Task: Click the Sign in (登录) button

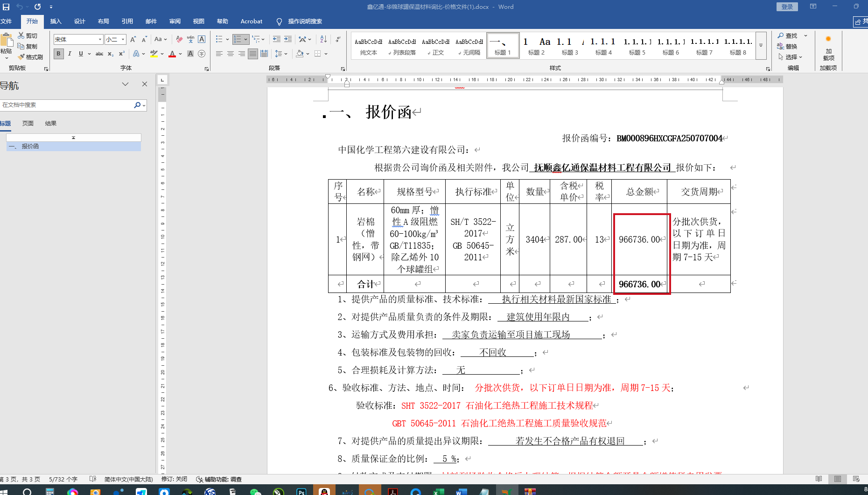Action: 787,7
